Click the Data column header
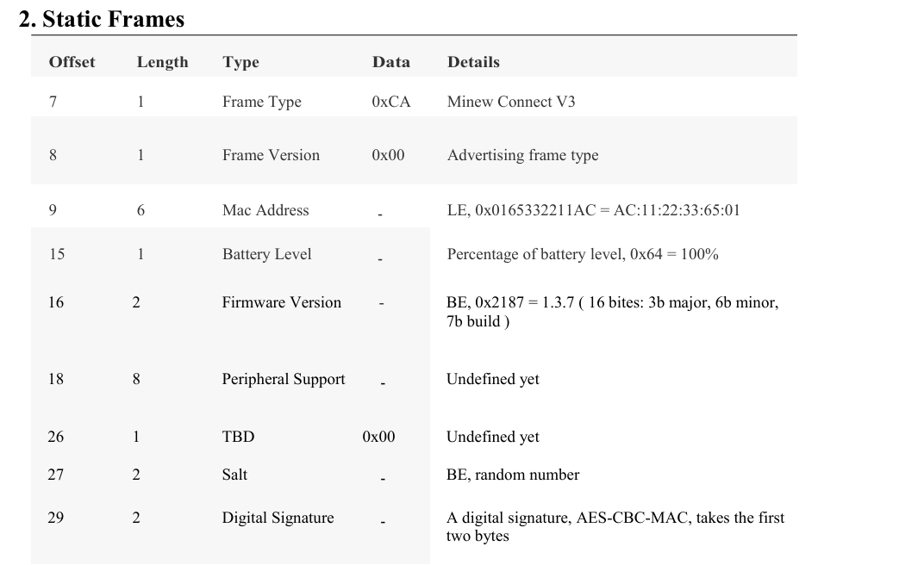Image resolution: width=924 pixels, height=565 pixels. coord(391,62)
